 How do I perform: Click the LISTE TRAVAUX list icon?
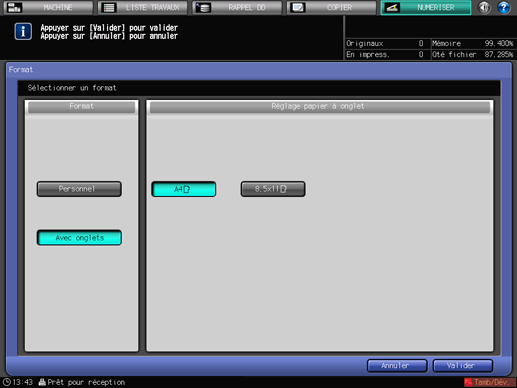pos(109,7)
